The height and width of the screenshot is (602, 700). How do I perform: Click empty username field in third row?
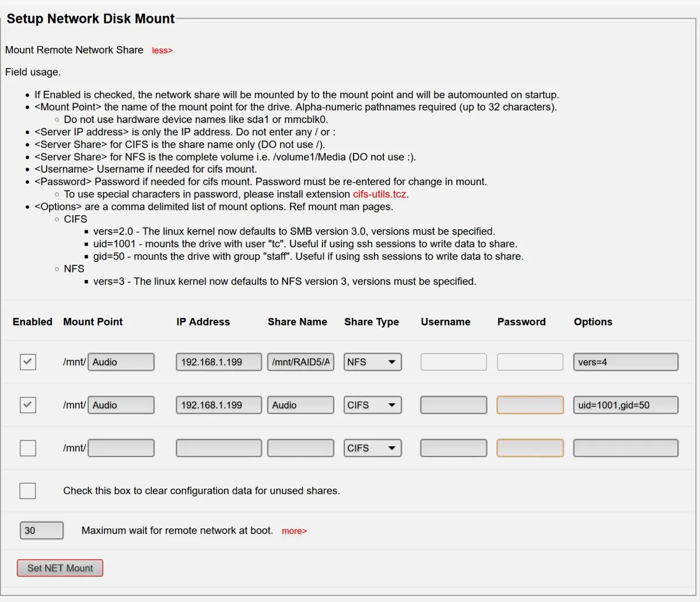coord(454,448)
